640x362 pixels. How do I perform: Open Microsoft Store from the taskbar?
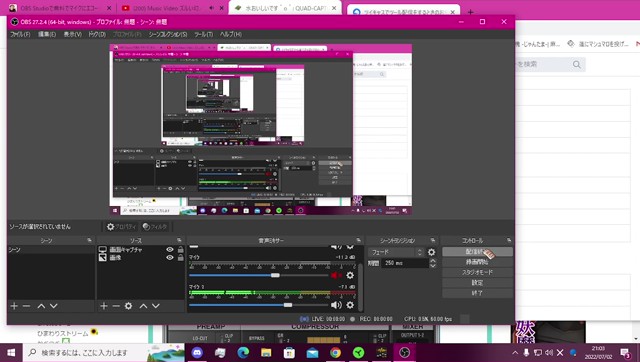tap(289, 352)
